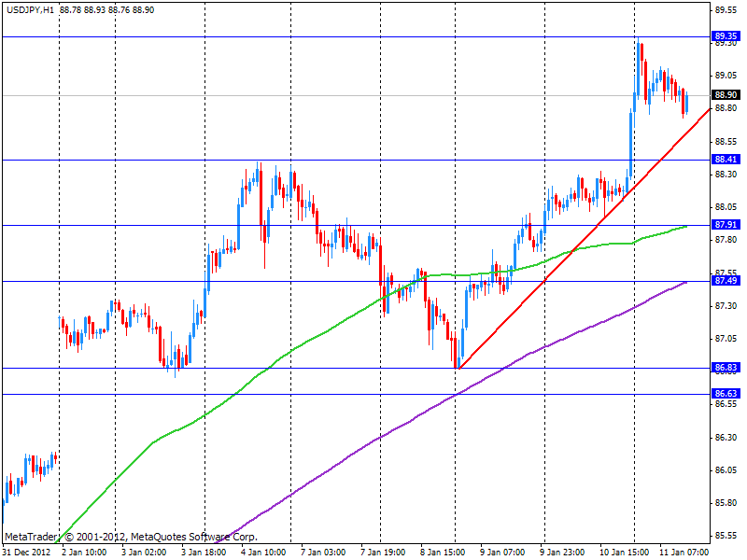Click the 31 Dec 2012 date label
The height and width of the screenshot is (560, 747).
pyautogui.click(x=27, y=553)
